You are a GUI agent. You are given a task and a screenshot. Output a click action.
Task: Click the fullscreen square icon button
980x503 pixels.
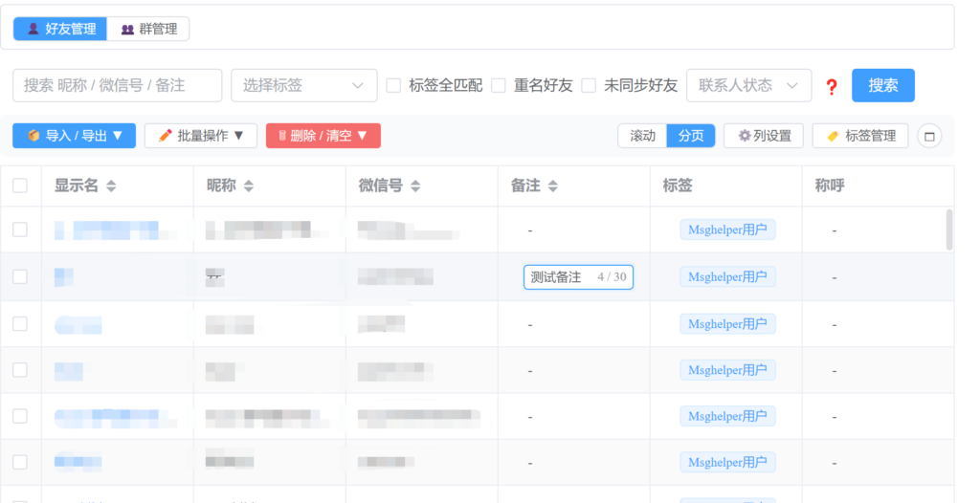[928, 136]
